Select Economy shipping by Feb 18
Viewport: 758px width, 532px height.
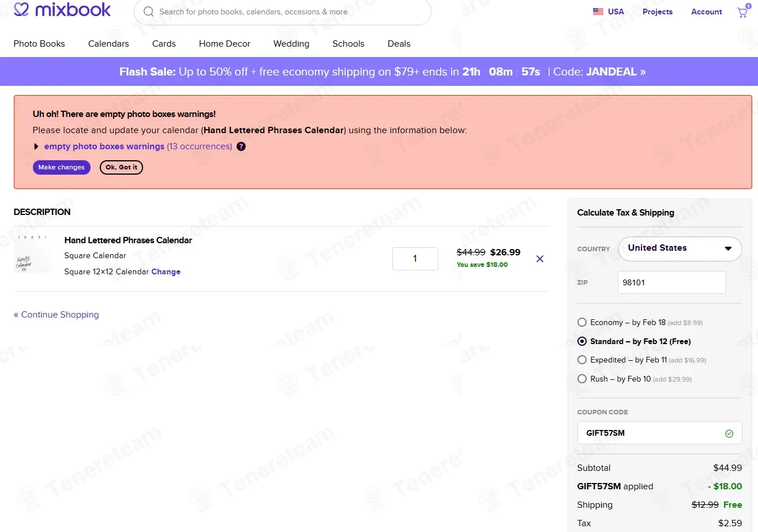point(582,322)
